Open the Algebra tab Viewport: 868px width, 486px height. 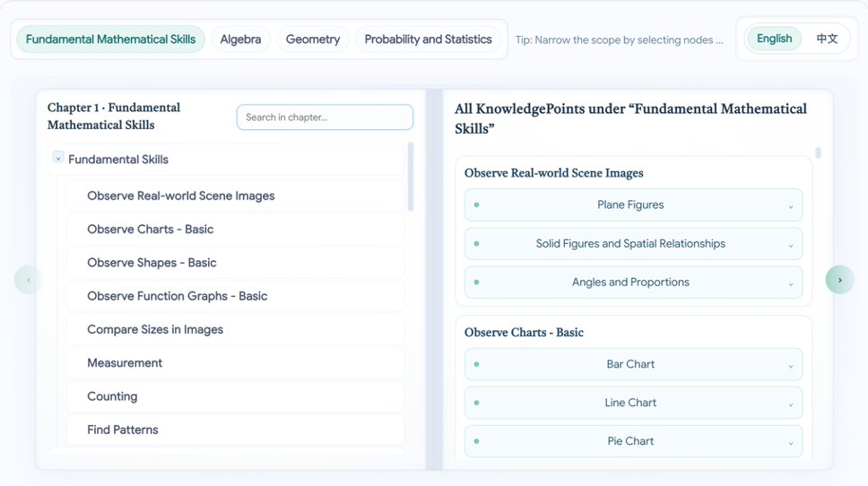(240, 39)
